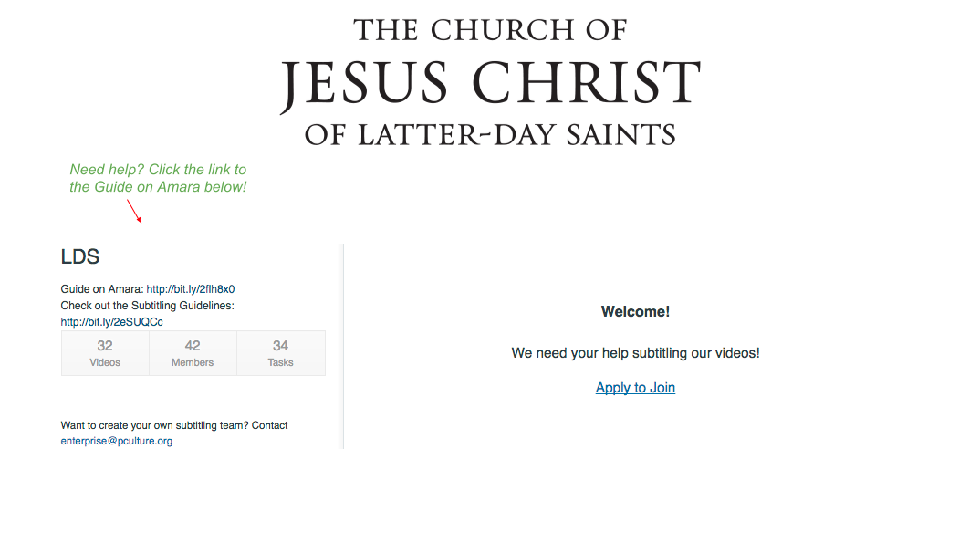Viewport: 980px width, 543px height.
Task: Click the LDS team heading
Action: tap(80, 256)
